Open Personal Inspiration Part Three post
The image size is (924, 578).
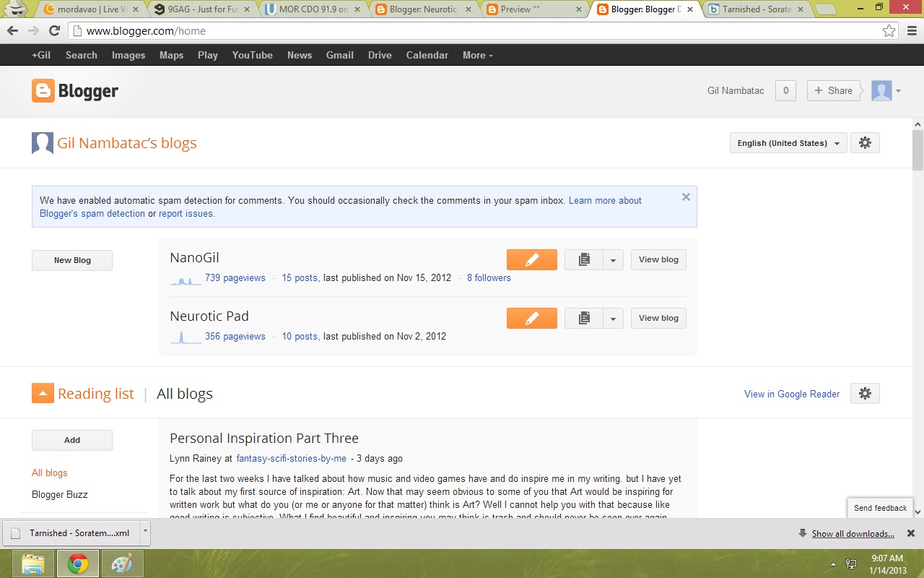coord(264,439)
